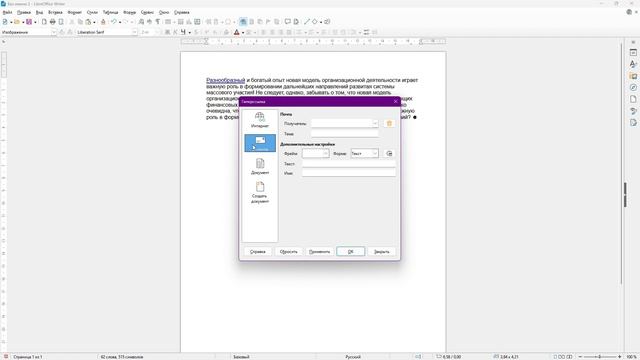Adjust the zoom slider in status bar
Viewport: 640px width, 360px height.
[600, 357]
